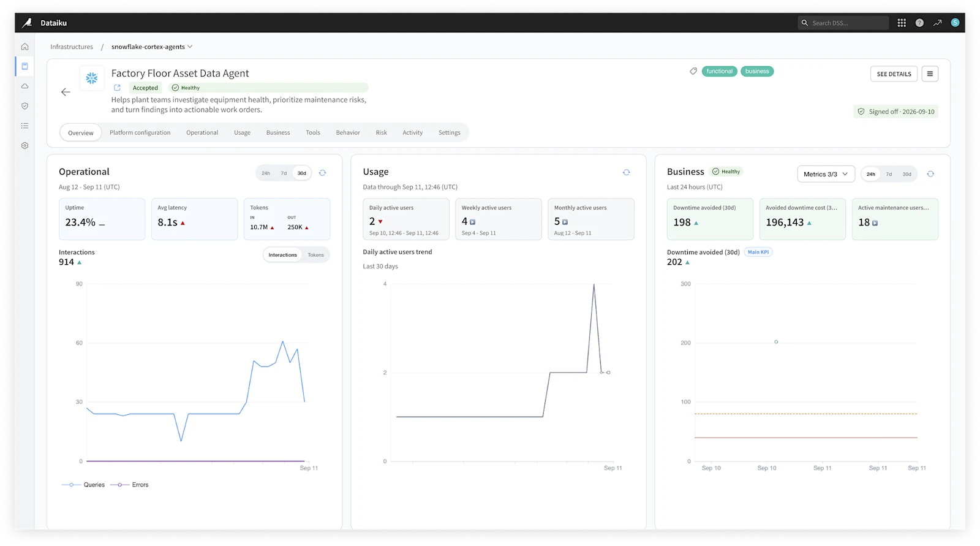Toggle the Queries series in chart legend

(x=83, y=485)
